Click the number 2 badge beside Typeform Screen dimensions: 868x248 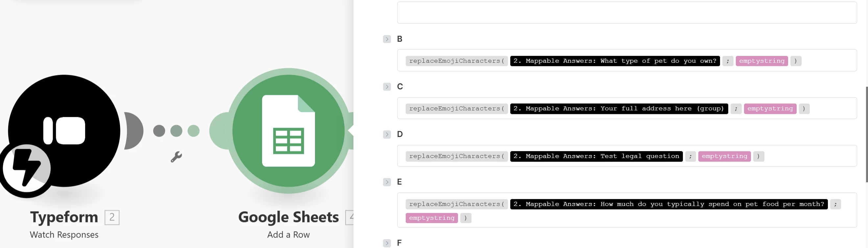pos(112,217)
